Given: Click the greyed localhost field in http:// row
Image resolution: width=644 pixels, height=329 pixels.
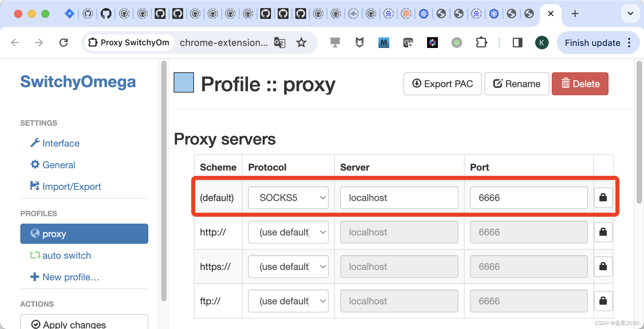Looking at the screenshot, I should pyautogui.click(x=399, y=232).
